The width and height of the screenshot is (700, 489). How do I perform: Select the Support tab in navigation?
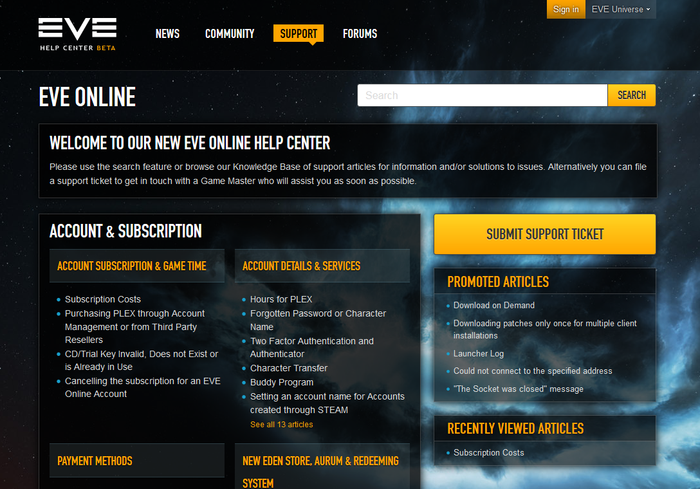(298, 33)
